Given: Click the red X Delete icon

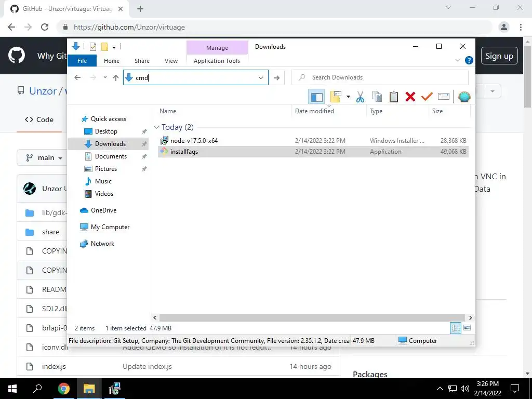Looking at the screenshot, I should pyautogui.click(x=410, y=97).
